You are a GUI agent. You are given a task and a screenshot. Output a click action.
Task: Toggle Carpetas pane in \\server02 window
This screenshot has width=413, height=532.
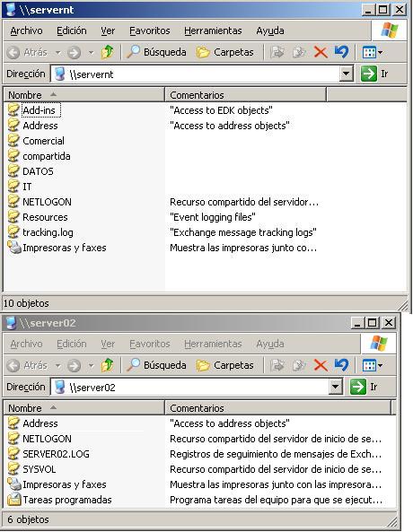pyautogui.click(x=225, y=365)
